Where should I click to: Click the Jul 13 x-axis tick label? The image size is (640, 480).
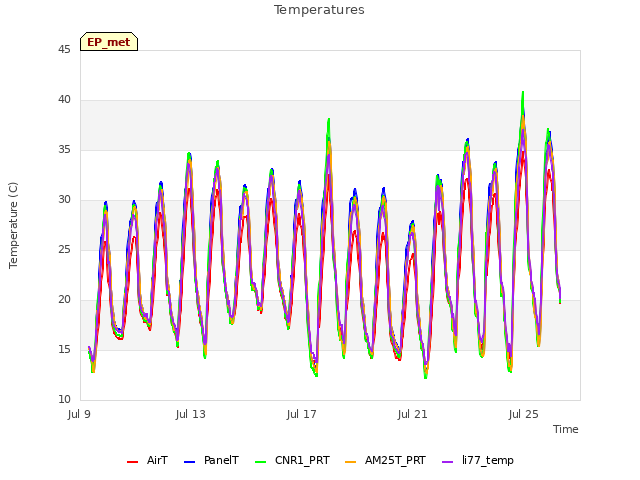coord(191,415)
